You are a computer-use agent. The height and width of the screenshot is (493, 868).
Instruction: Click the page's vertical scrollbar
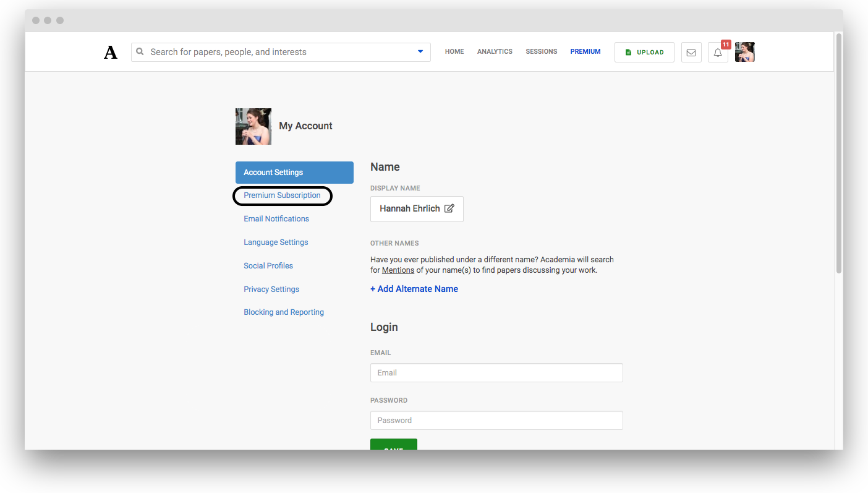pyautogui.click(x=839, y=153)
